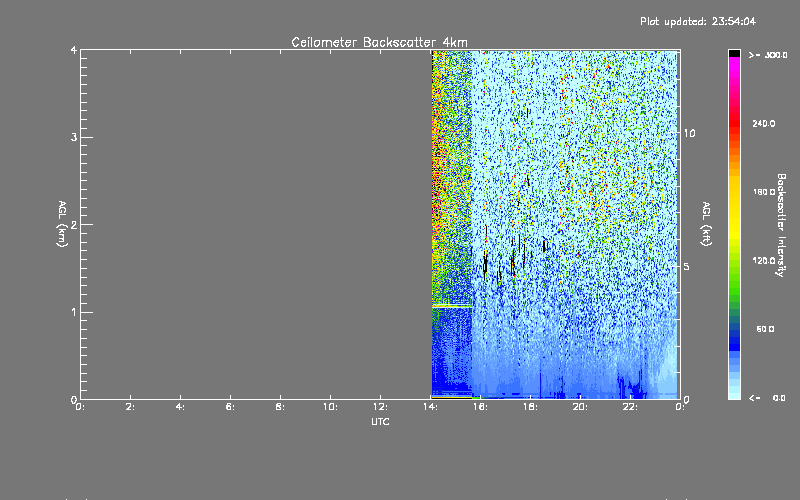800x500 pixels.
Task: Click the 60.0 colorbar value
Action: point(765,329)
